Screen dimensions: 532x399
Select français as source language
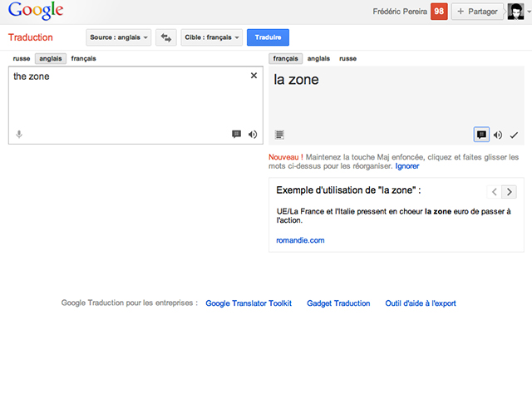[83, 59]
